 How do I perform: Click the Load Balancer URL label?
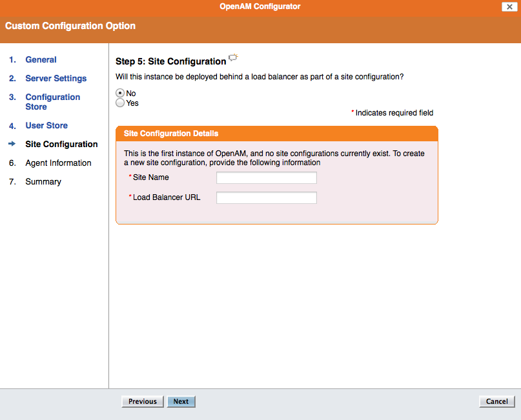(x=167, y=197)
